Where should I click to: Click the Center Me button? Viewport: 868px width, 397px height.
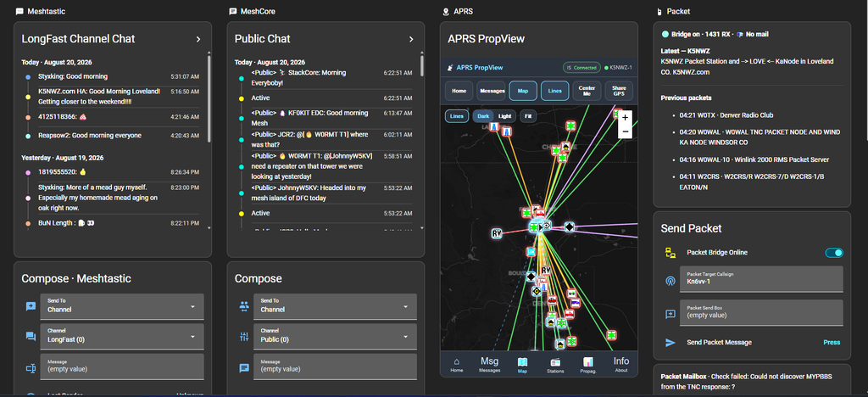click(x=587, y=91)
